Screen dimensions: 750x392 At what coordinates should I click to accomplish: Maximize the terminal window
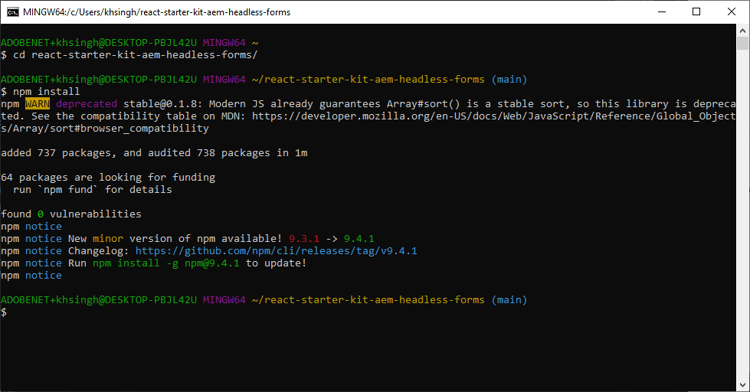tap(696, 12)
